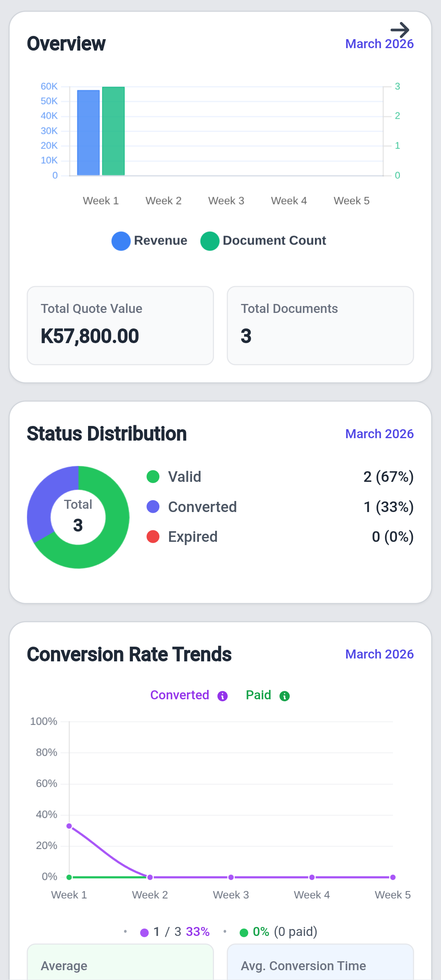This screenshot has height=980, width=441.
Task: Click the purple dot beside 1 / 3 33%
Action: pos(144,933)
